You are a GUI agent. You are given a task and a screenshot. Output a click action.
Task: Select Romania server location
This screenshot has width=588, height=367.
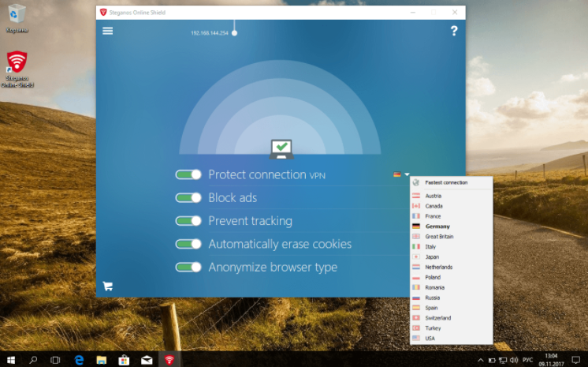452,287
